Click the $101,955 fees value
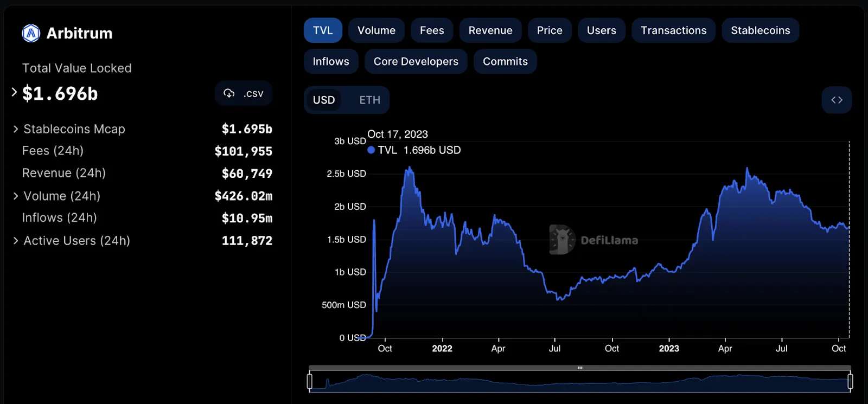Image resolution: width=868 pixels, height=404 pixels. coord(244,151)
